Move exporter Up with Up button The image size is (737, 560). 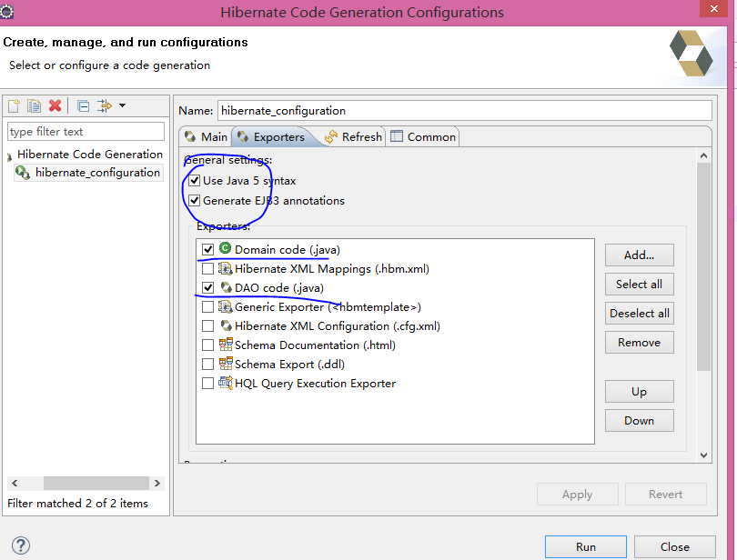(640, 391)
